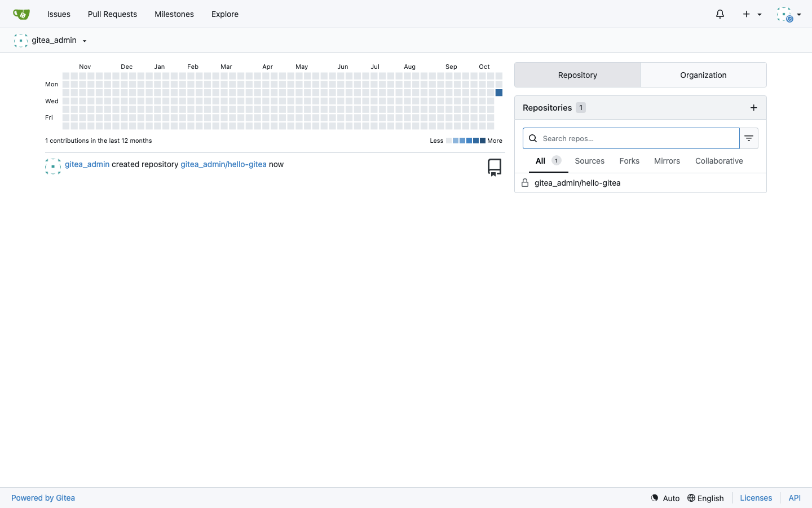Screen dimensions: 812x508
Task: Select the Collaborative filter tab
Action: click(x=719, y=161)
